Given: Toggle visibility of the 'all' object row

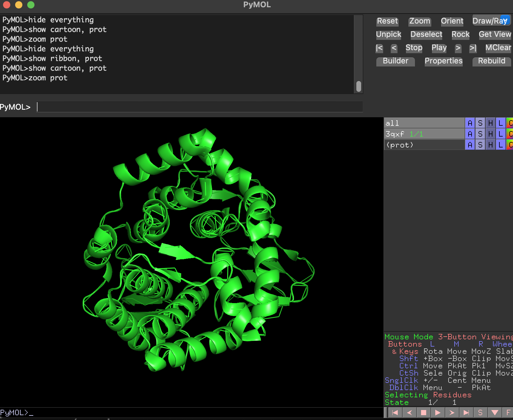Looking at the screenshot, I should coord(424,123).
